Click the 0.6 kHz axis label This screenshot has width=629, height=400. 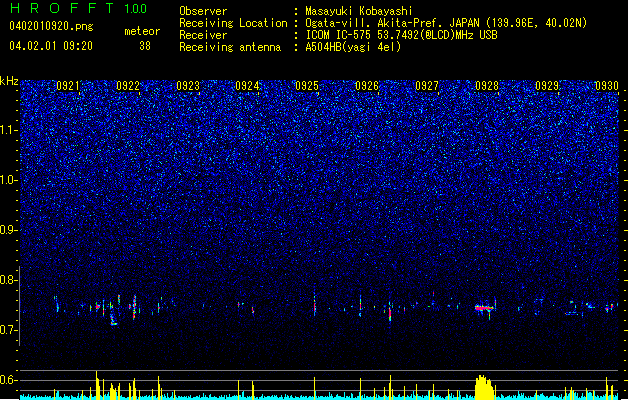tap(9, 380)
